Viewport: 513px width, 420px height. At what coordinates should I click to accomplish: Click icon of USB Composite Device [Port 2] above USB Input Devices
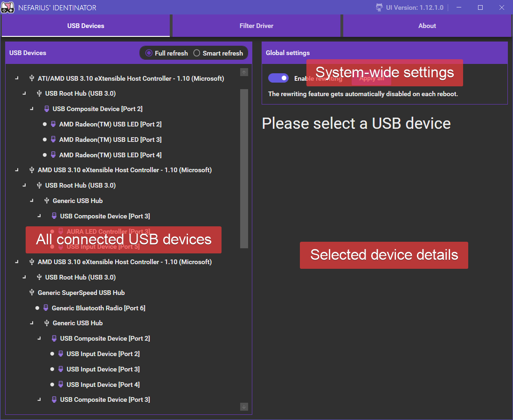pyautogui.click(x=54, y=338)
